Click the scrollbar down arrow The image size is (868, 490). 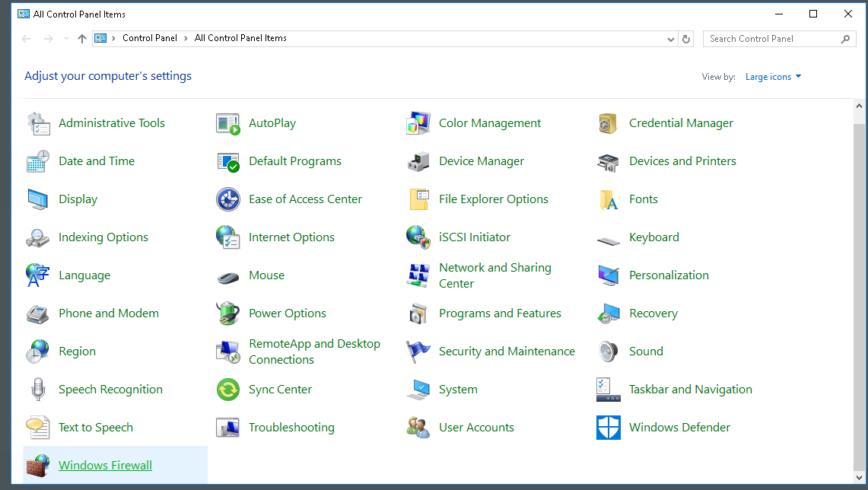[859, 477]
